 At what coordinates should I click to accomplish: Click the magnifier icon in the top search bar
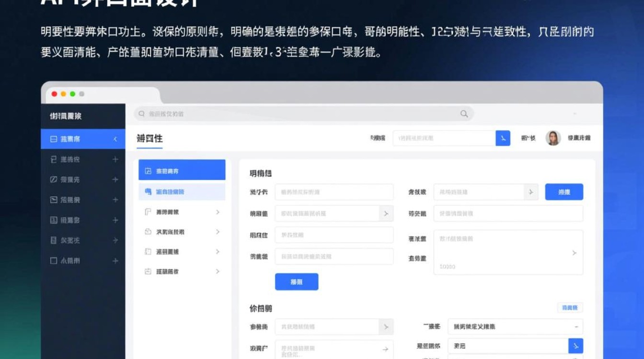(x=463, y=114)
